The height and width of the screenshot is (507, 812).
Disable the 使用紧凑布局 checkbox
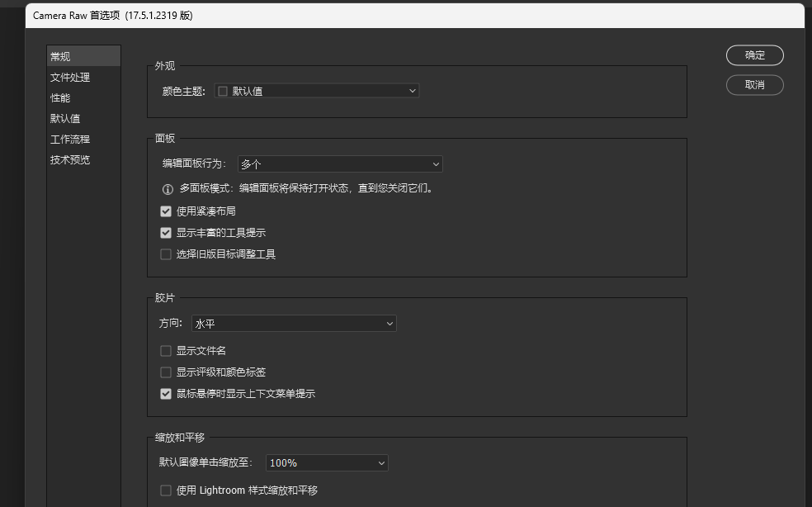(166, 211)
